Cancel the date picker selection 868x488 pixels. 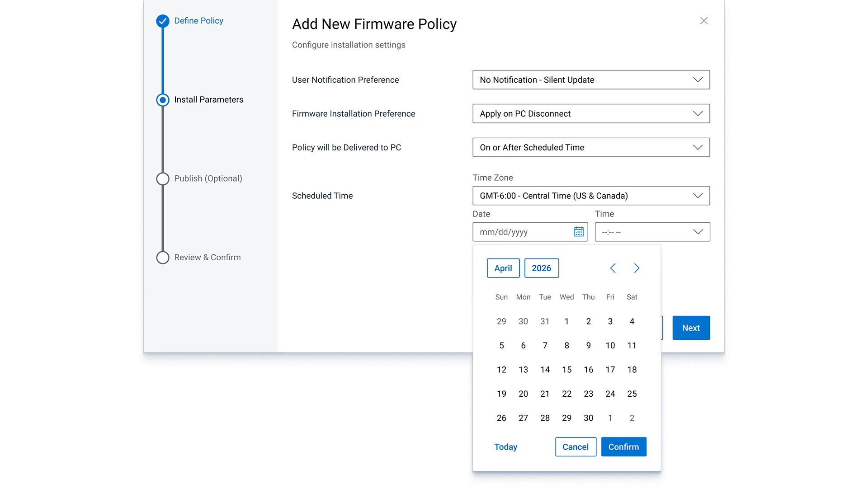(x=576, y=447)
